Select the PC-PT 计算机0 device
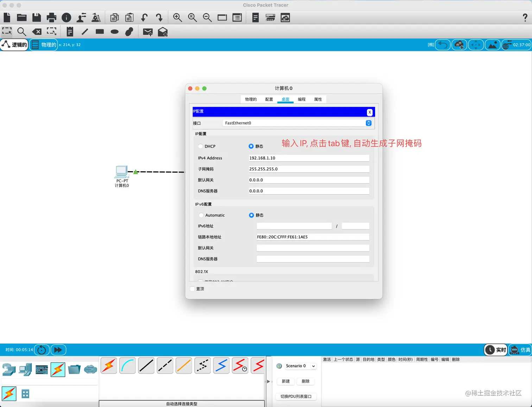Viewport: 532px width, 407px height. point(122,176)
